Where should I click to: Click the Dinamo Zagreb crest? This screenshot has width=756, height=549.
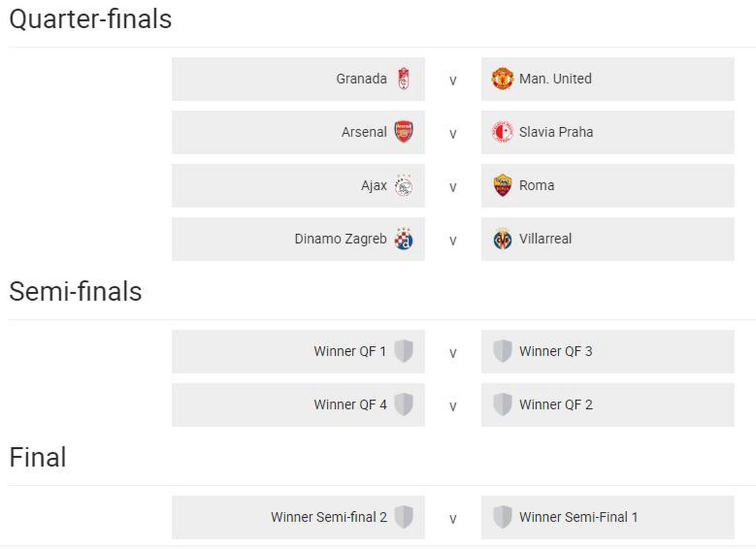tap(403, 239)
